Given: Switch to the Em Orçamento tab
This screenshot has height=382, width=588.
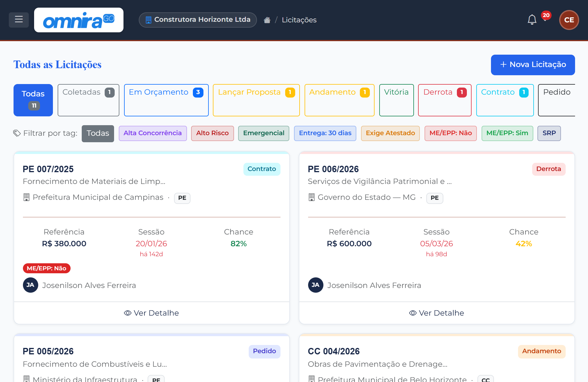Looking at the screenshot, I should tap(166, 100).
